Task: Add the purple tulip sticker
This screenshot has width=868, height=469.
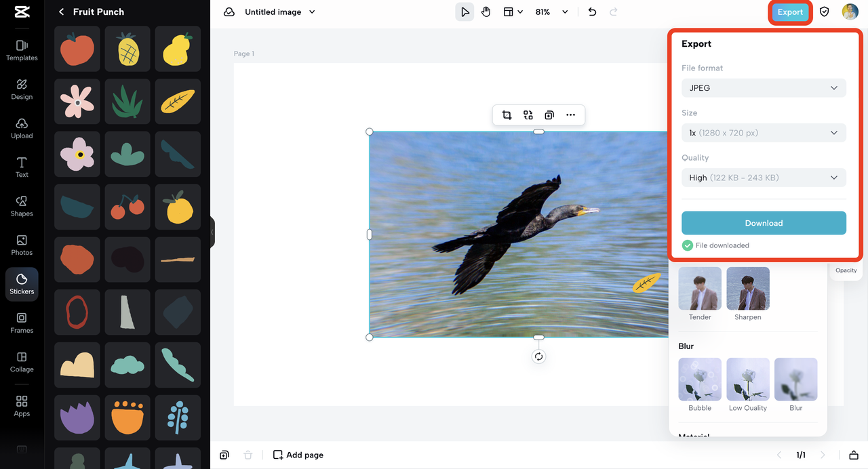Action: pyautogui.click(x=77, y=417)
